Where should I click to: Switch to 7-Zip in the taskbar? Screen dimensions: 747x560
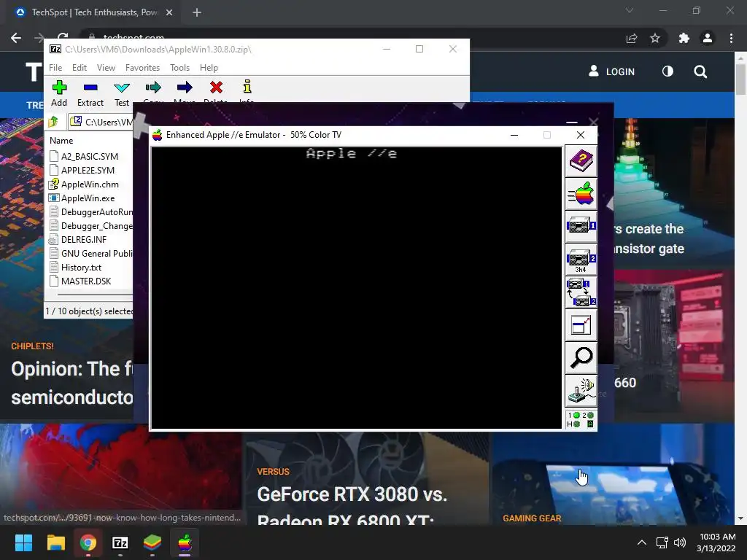120,542
